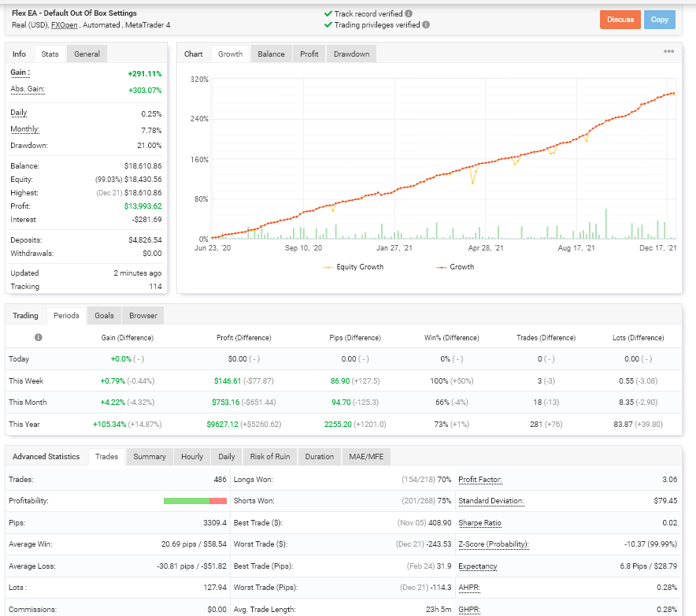Switch to the Goals tab

pos(104,315)
